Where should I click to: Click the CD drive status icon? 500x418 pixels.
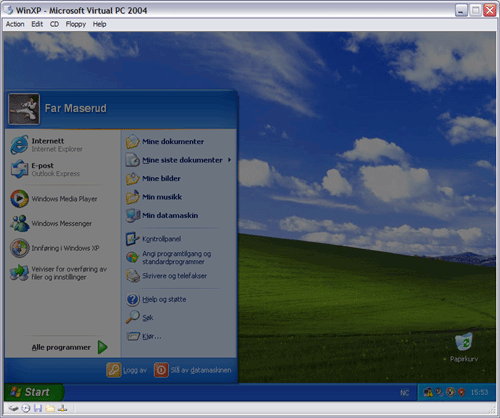coord(26,408)
